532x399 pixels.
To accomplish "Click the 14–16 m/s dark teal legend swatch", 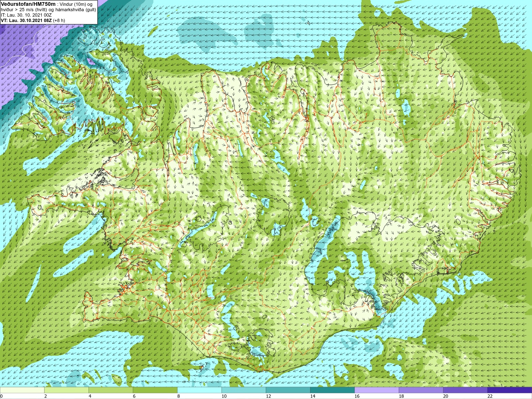I will click(x=332, y=390).
